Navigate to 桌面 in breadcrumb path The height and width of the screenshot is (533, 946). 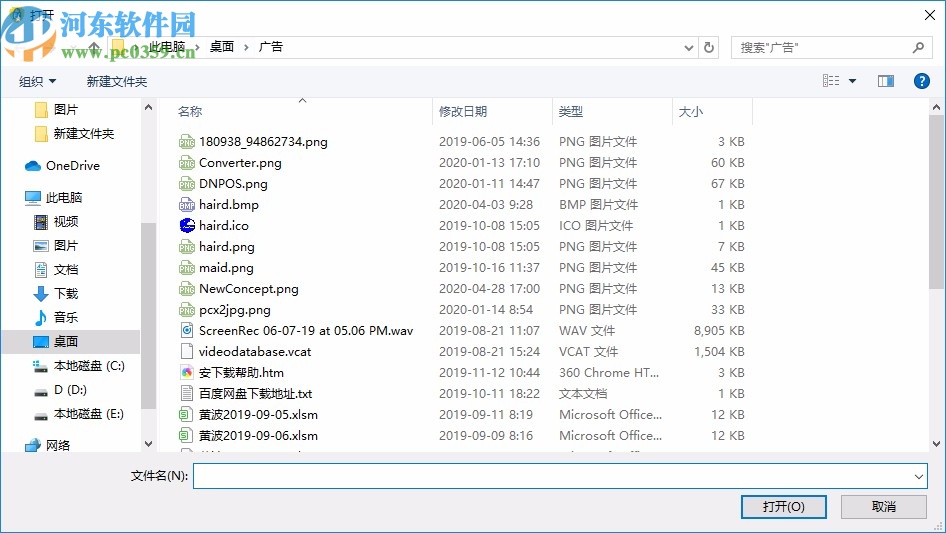click(221, 47)
